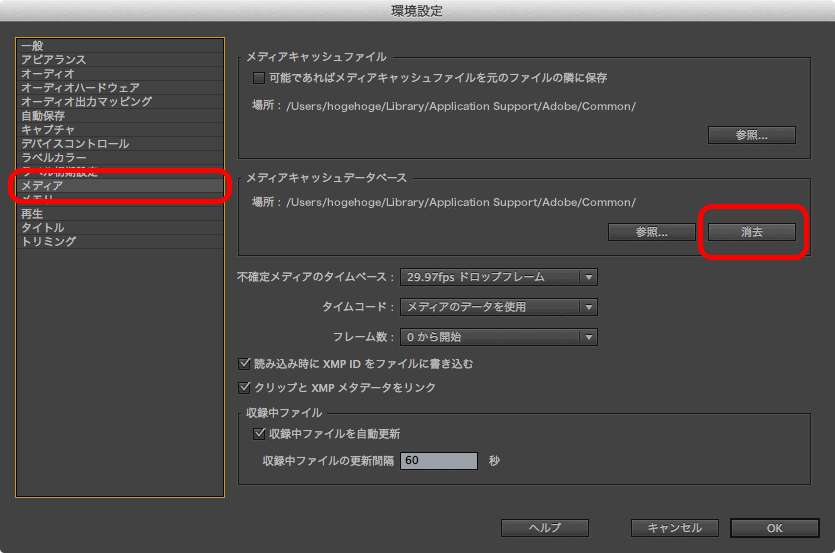Open the フレーム数 dropdown menu

point(498,338)
